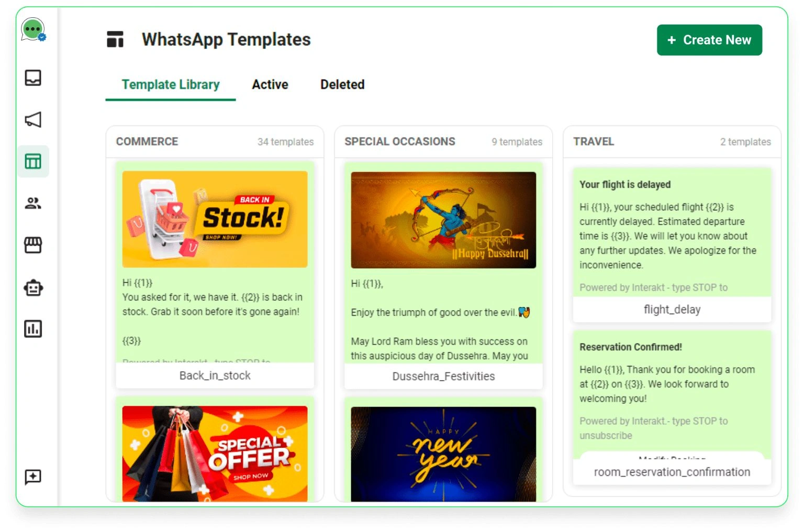Open the Campaigns megaphone icon

33,119
